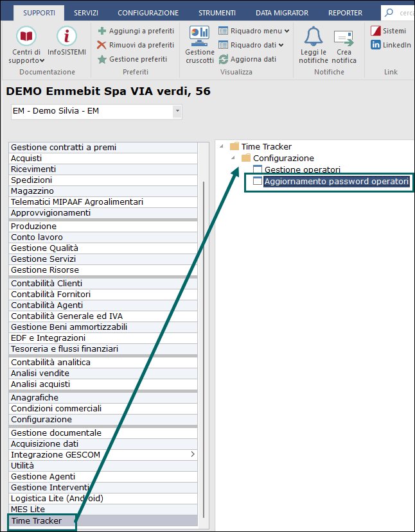Switch to the SERVIZI ribbon tab
415x532 pixels.
(x=86, y=13)
